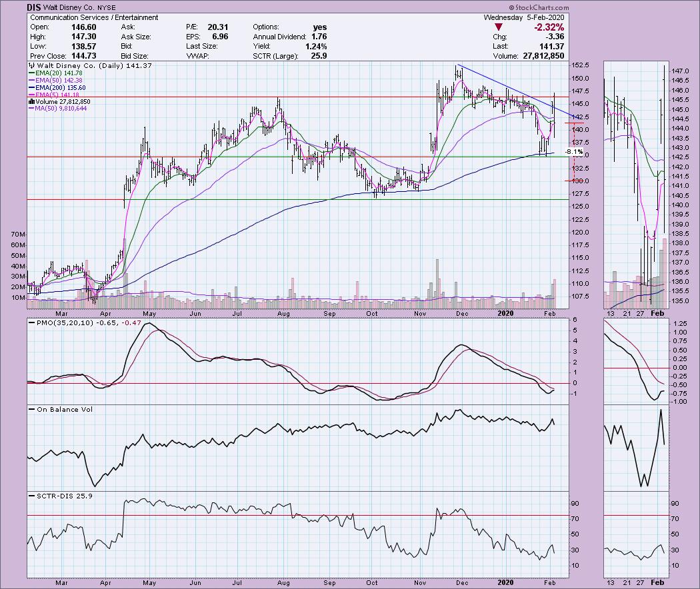The image size is (700, 589).
Task: Click the volume bars icon in the chart legend
Action: (32, 102)
